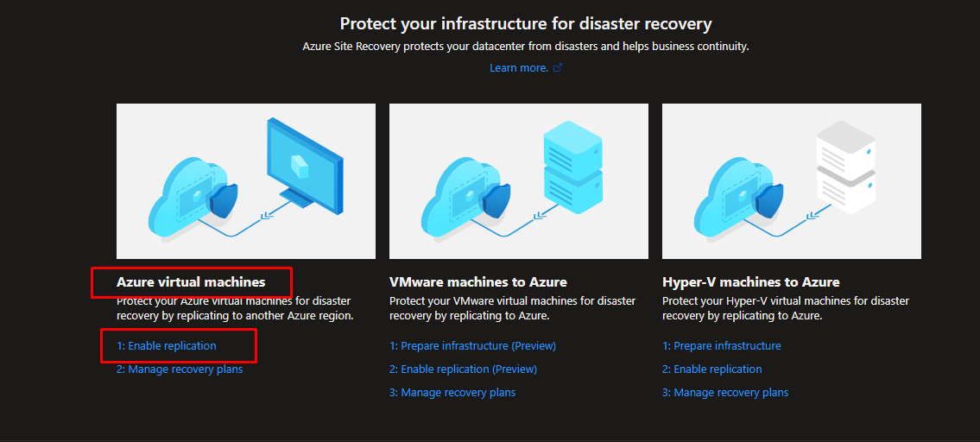Select Enable replication under Hyper-V machines
This screenshot has height=442, width=980.
click(x=711, y=369)
